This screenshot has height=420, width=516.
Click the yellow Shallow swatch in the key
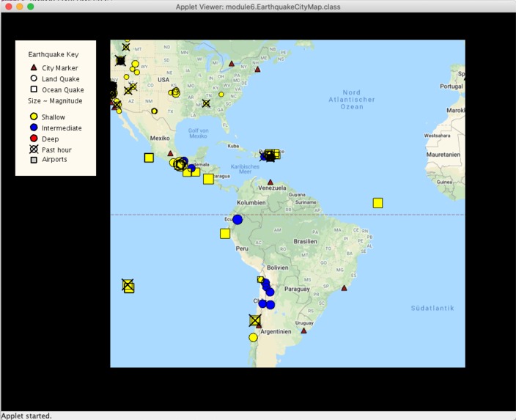34,117
